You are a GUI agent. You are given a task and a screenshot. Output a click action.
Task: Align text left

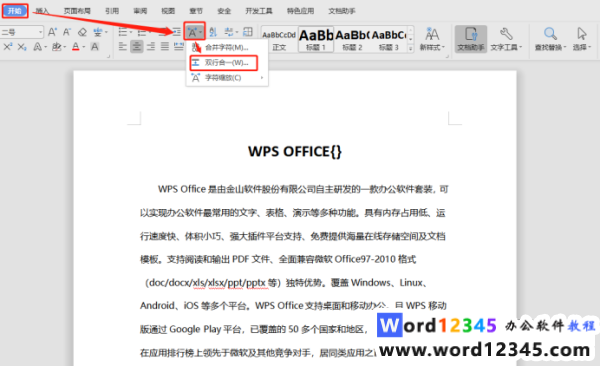[122, 47]
